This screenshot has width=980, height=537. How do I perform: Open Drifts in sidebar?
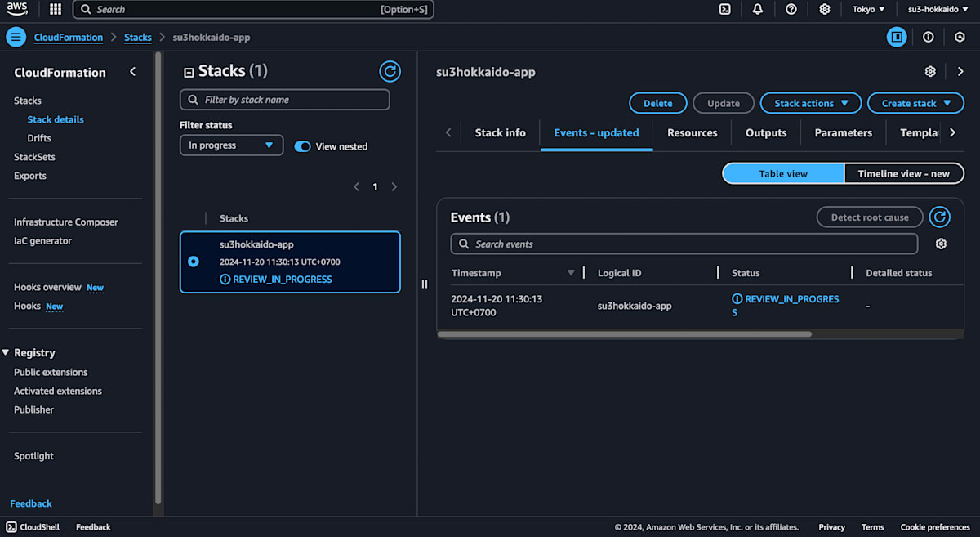[x=39, y=138]
